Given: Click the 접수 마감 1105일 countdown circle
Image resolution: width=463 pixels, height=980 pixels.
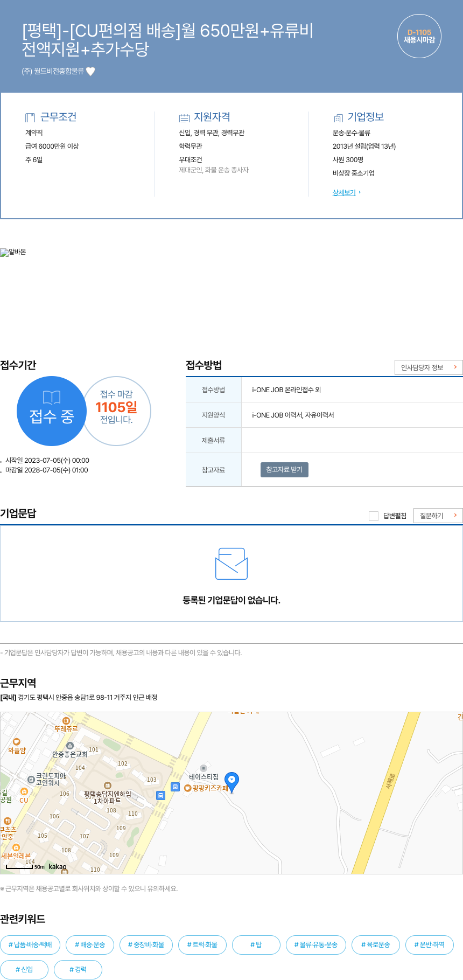Looking at the screenshot, I should [x=116, y=411].
